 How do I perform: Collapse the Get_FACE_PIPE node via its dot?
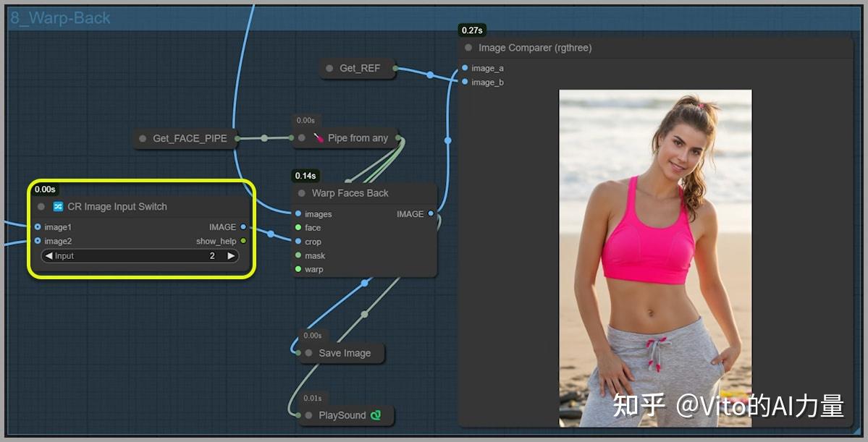(x=140, y=138)
